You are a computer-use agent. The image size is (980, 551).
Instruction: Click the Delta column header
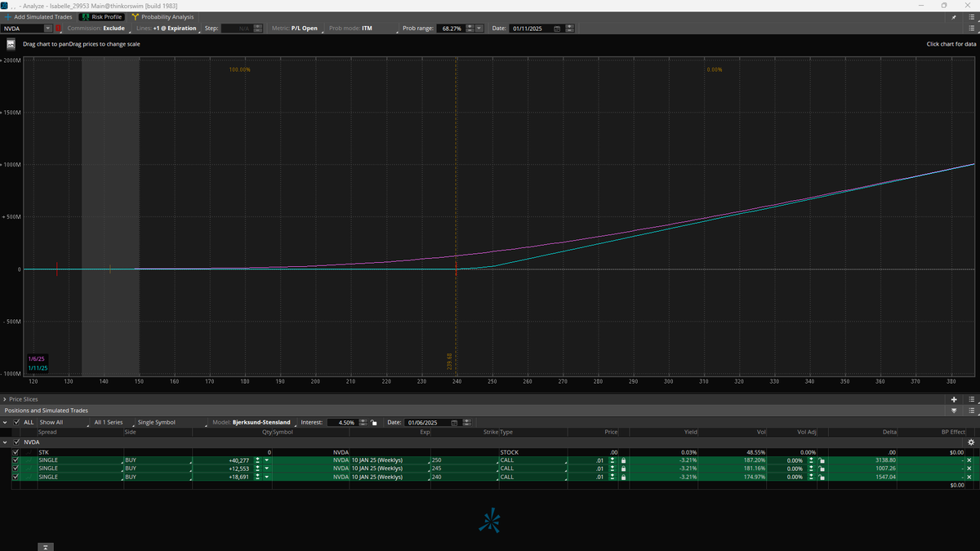889,432
